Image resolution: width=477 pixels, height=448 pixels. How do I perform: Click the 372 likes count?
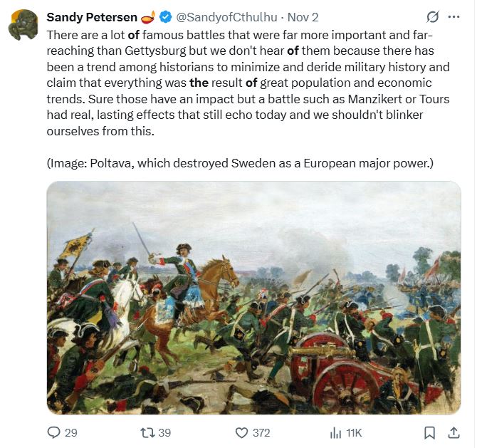261,432
